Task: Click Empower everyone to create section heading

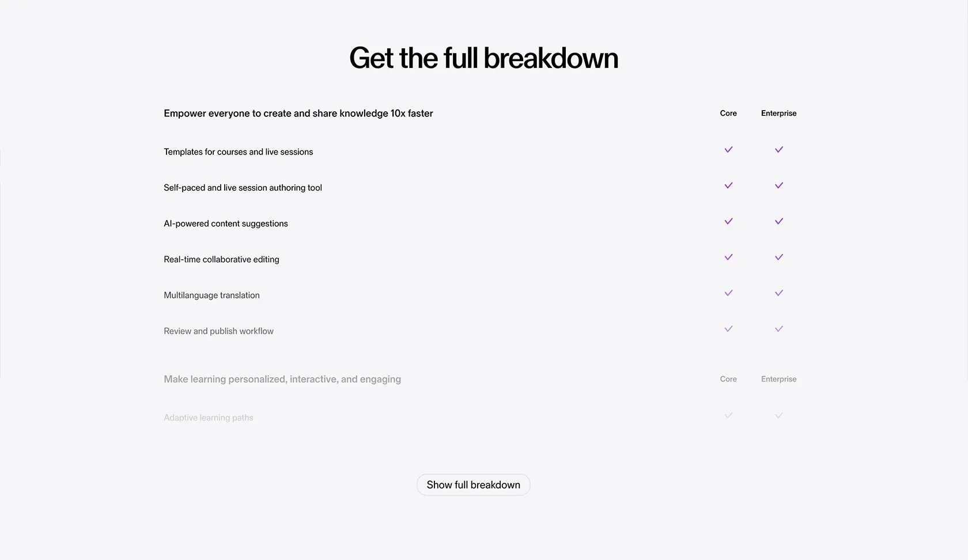Action: pos(298,113)
